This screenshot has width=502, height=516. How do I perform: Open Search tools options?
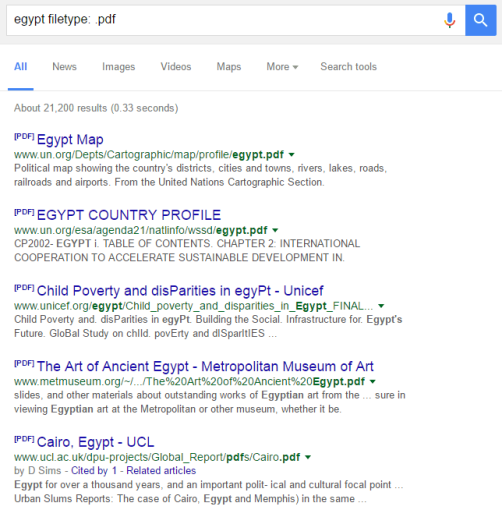[x=348, y=67]
